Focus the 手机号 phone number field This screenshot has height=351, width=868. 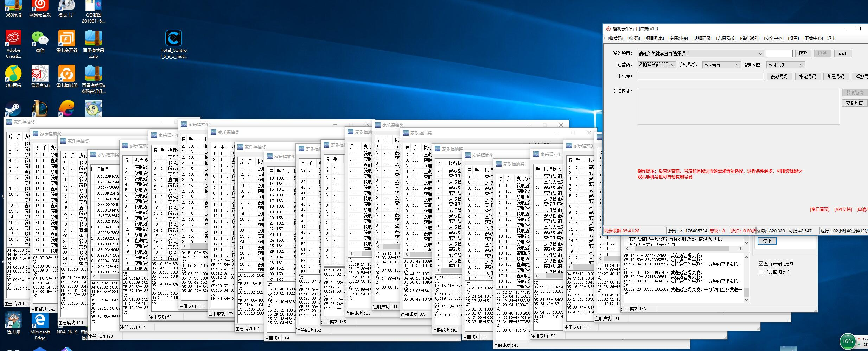click(x=701, y=76)
